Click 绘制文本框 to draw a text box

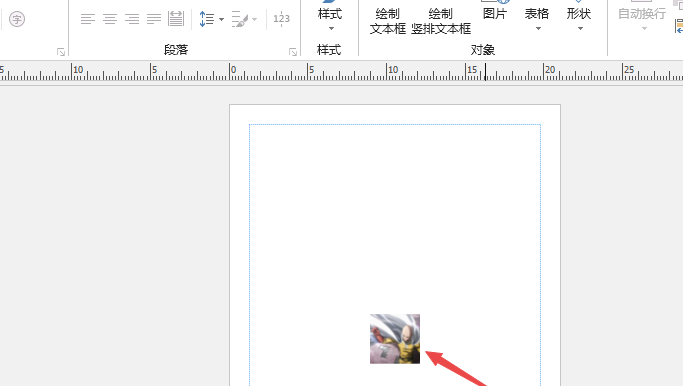[x=388, y=21]
